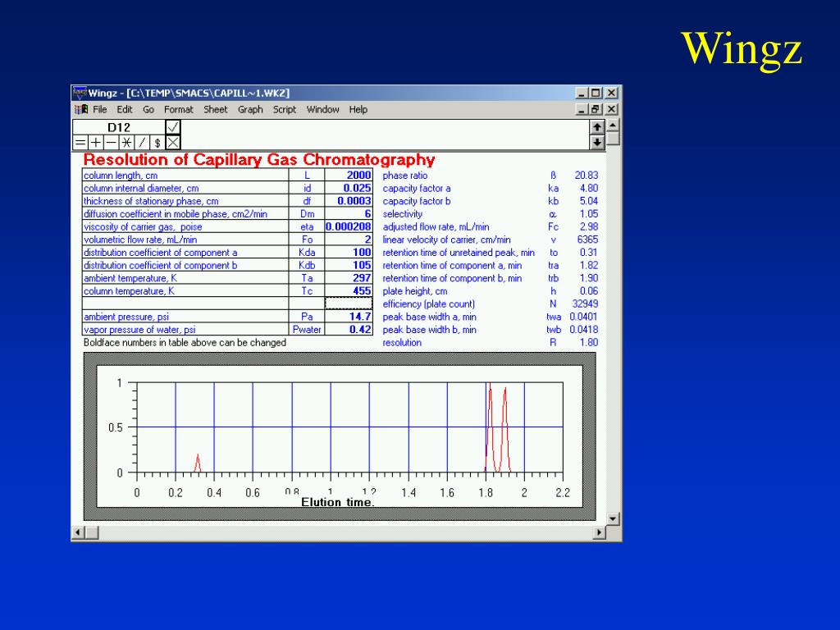Screen dimensions: 840x630
Task: Select column temperature value 455
Action: (x=348, y=291)
